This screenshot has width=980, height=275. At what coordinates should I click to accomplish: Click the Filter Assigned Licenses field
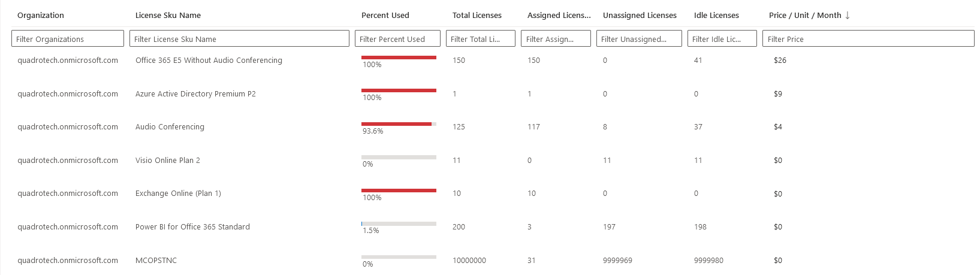pos(556,39)
